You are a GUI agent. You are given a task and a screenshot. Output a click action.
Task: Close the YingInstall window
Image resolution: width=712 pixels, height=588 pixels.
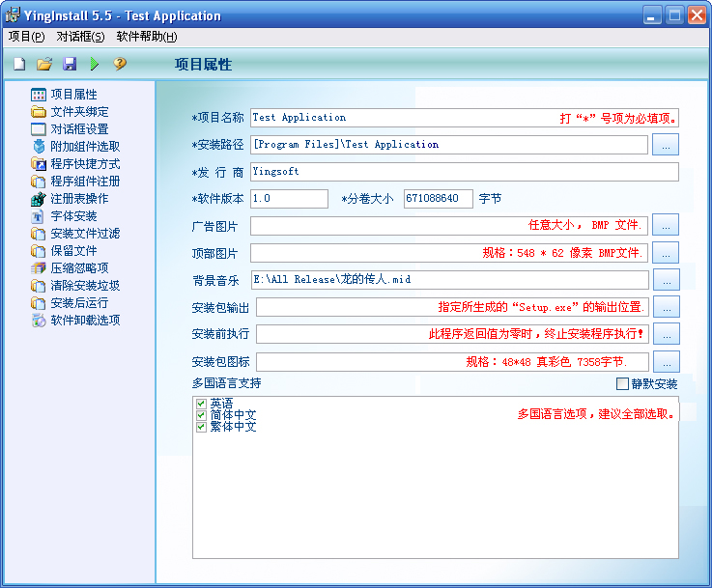coord(697,15)
